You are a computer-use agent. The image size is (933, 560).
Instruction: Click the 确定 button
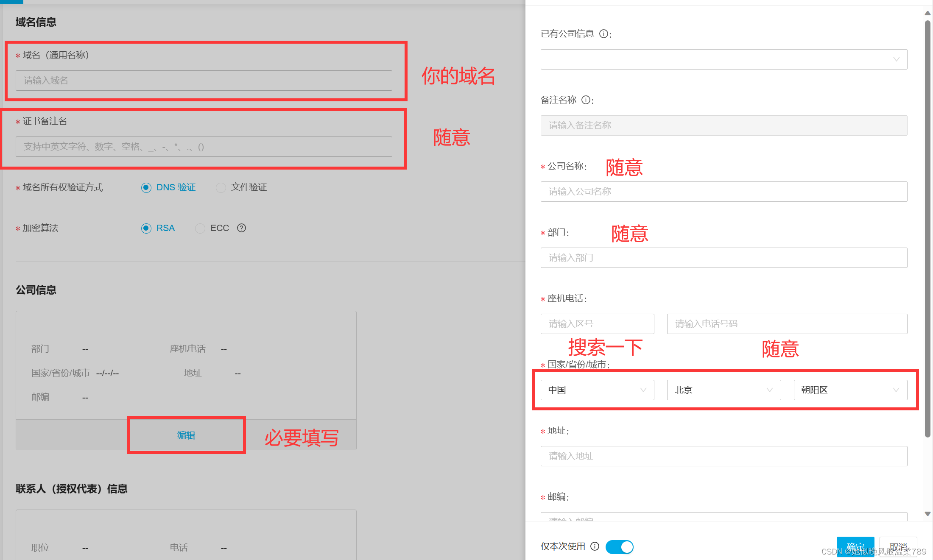click(855, 547)
